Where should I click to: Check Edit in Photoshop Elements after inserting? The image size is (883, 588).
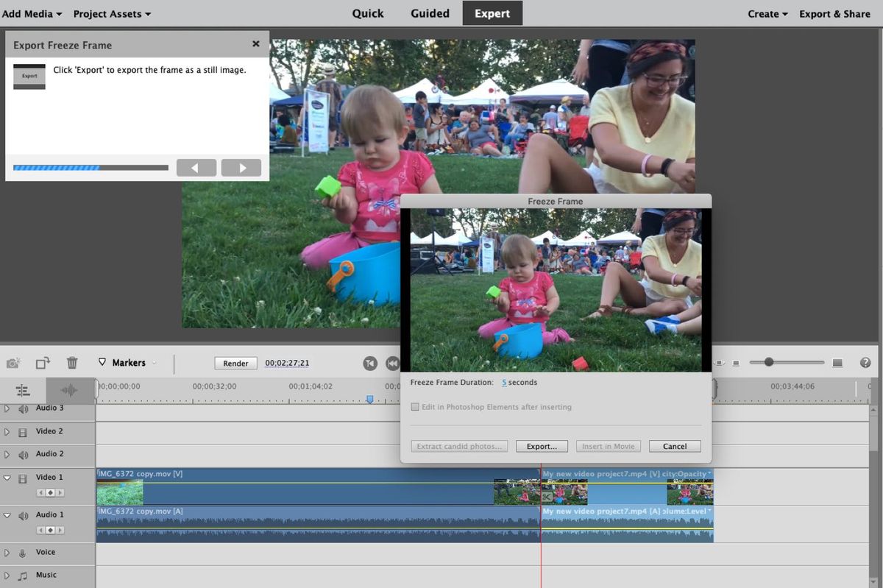pos(416,406)
